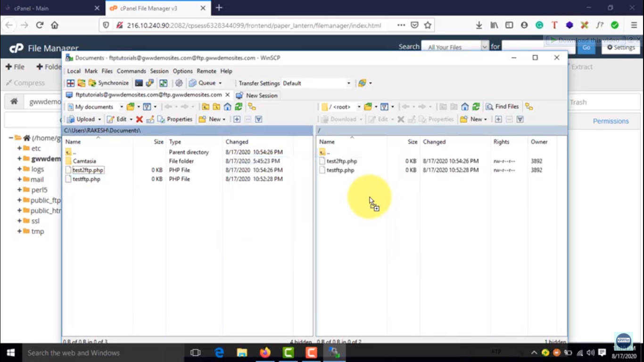
Task: Switch to the cPanel - Main browser tab
Action: [x=52, y=8]
